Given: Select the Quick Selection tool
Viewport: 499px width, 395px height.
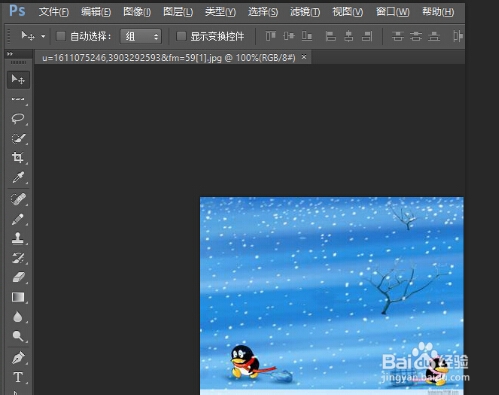Looking at the screenshot, I should click(x=18, y=138).
